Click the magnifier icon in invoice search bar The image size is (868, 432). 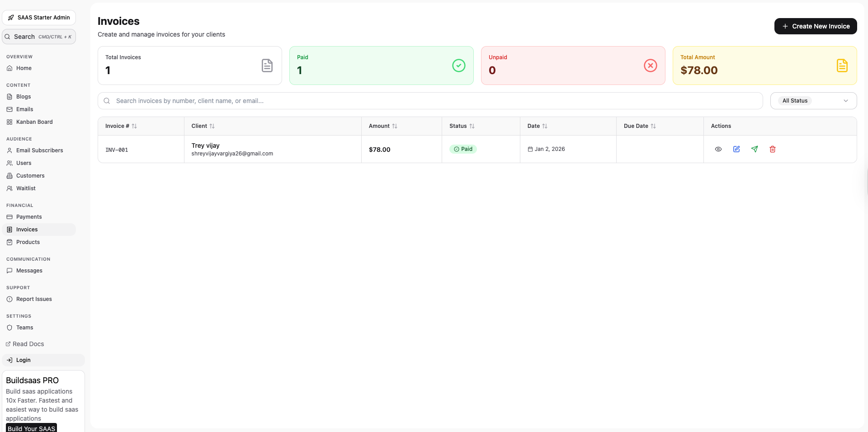[x=107, y=101]
